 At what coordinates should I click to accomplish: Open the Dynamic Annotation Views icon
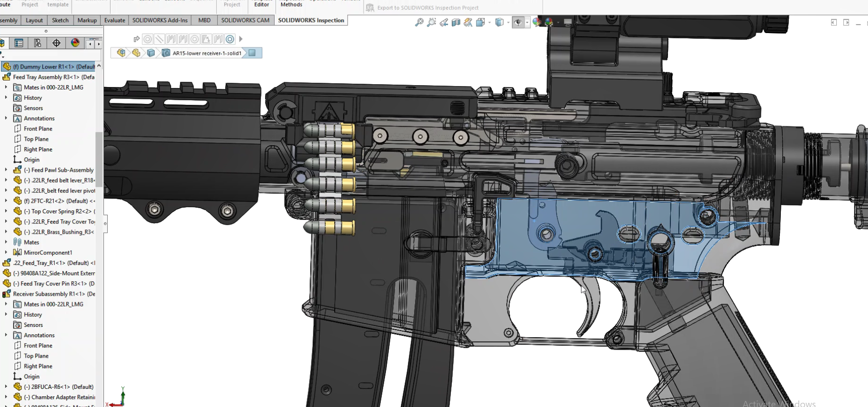click(468, 22)
